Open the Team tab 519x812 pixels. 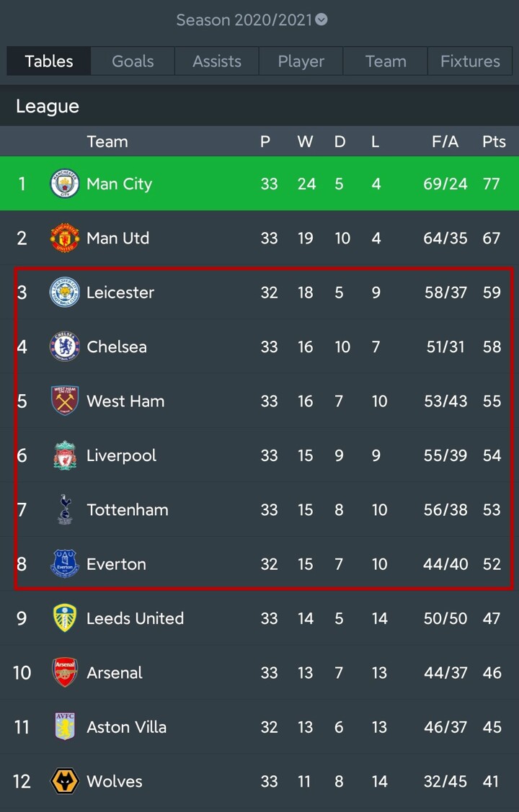tap(386, 61)
